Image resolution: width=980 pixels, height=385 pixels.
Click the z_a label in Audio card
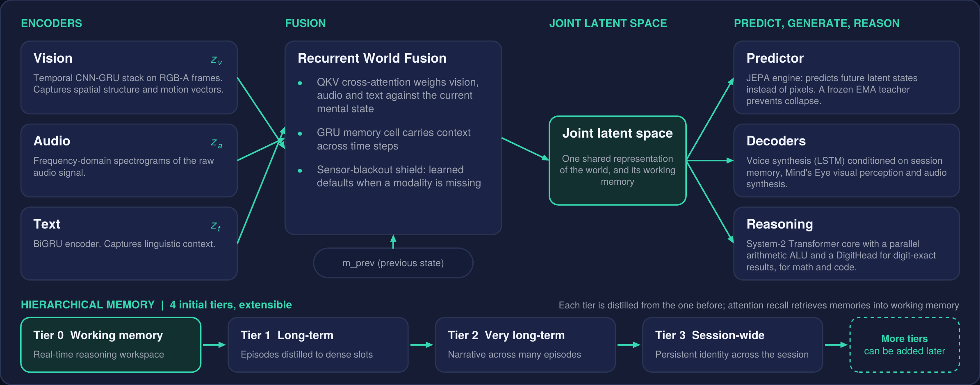pyautogui.click(x=217, y=143)
